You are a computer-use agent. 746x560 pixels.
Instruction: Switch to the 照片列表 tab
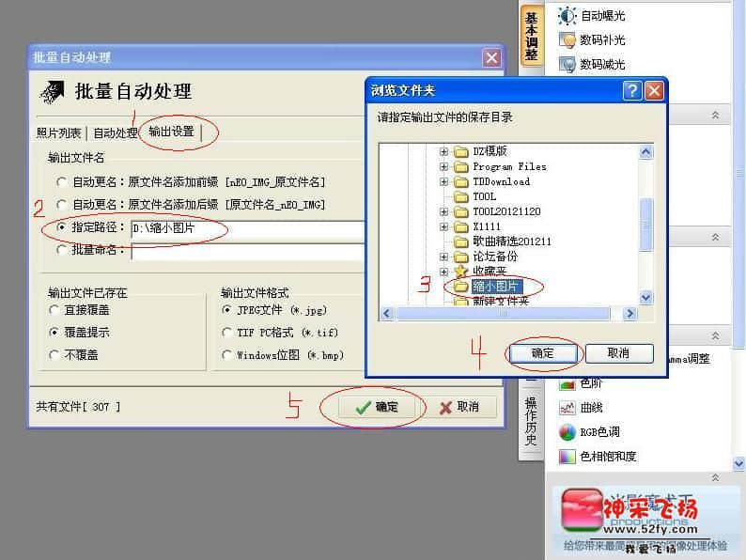[58, 132]
